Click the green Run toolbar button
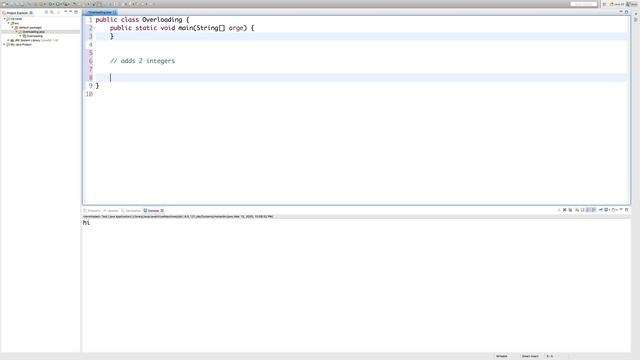640x360 pixels. coord(58,4)
